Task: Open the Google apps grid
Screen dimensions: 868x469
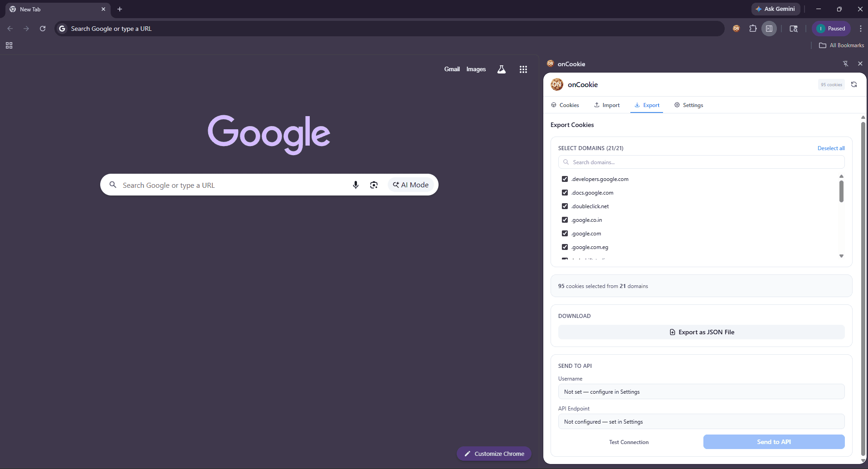Action: [x=523, y=69]
